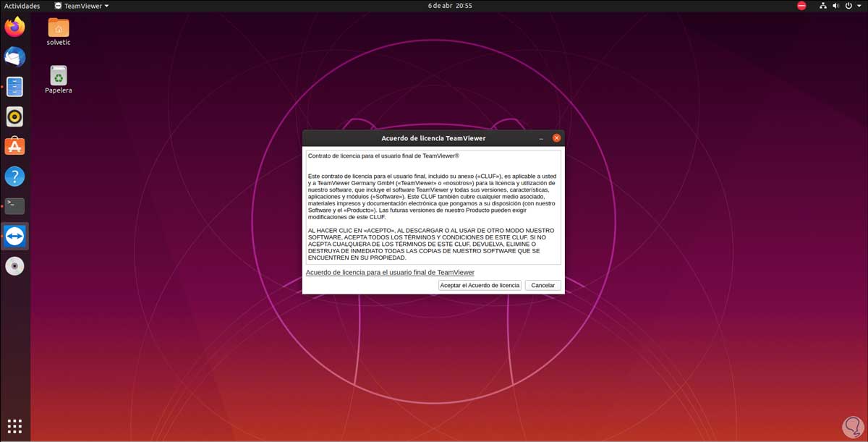Open the Actividades overview
Viewport: 868px width, 442px height.
point(22,6)
